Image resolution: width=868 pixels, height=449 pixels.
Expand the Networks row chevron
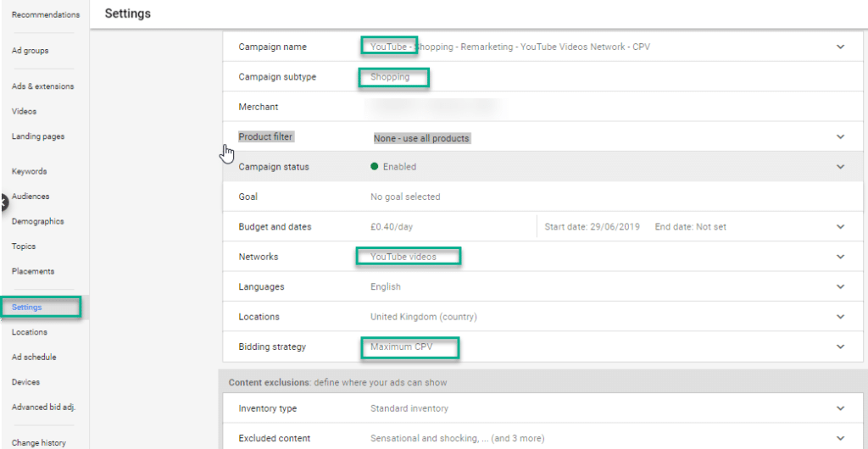tap(841, 257)
